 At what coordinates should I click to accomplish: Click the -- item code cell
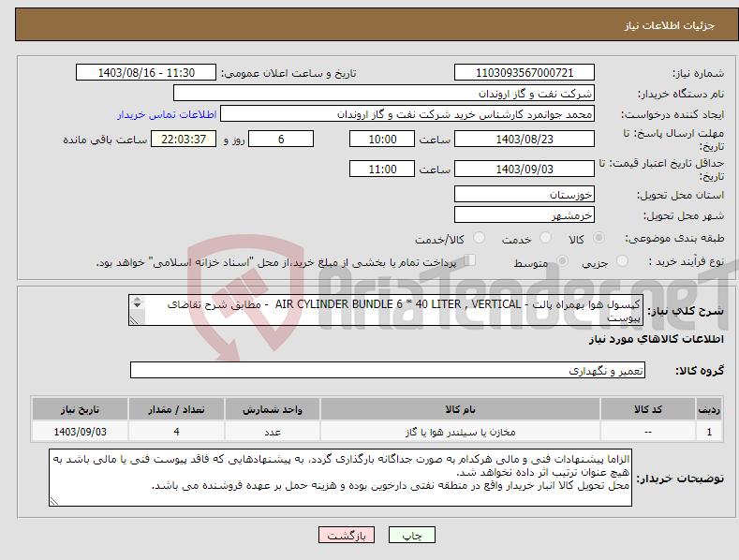point(648,432)
